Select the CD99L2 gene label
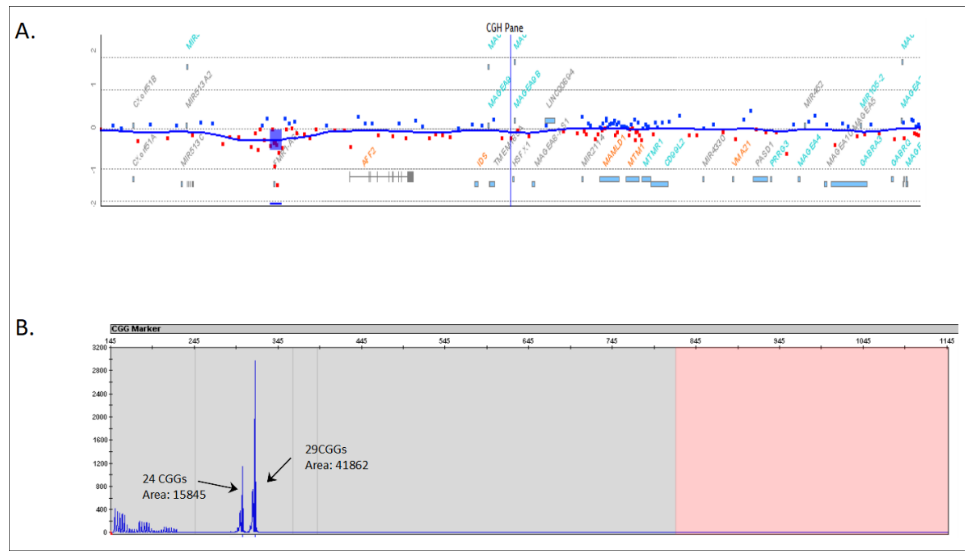973x560 pixels. (675, 152)
